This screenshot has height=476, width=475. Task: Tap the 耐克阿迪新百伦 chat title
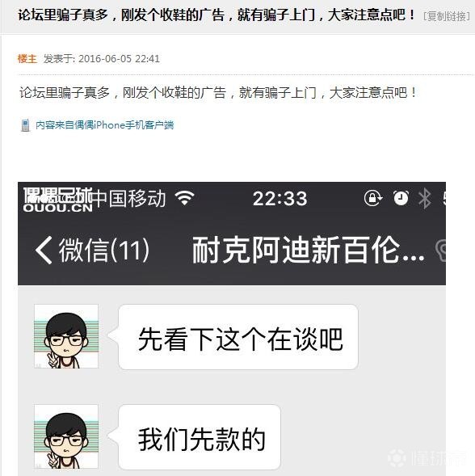pos(308,251)
